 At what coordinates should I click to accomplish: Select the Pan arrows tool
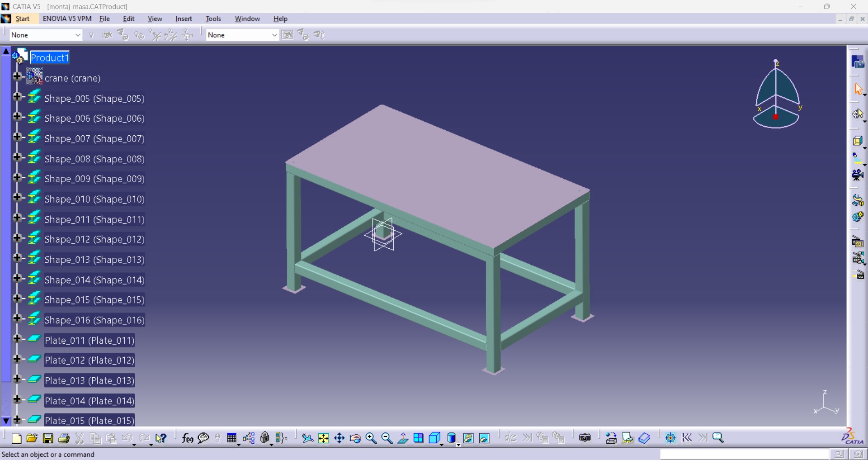coord(339,438)
